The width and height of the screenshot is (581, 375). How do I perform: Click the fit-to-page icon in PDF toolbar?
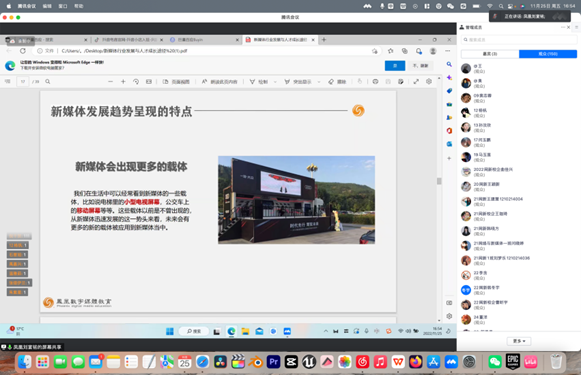coord(149,82)
